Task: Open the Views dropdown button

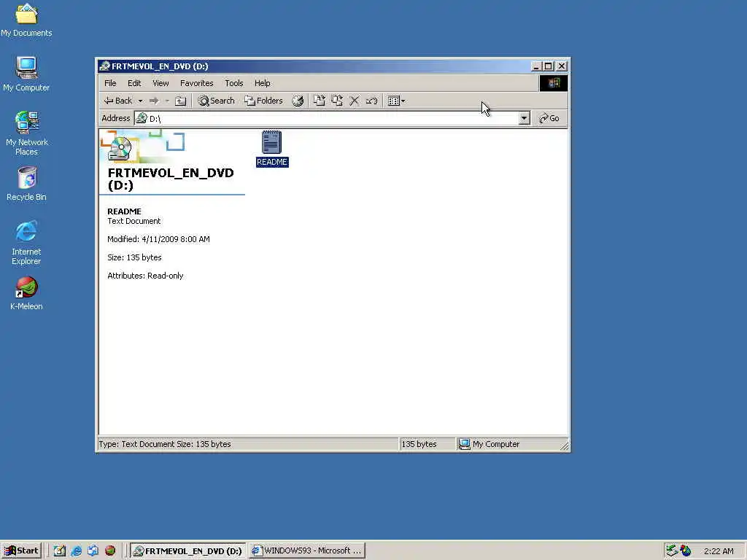Action: tap(396, 101)
